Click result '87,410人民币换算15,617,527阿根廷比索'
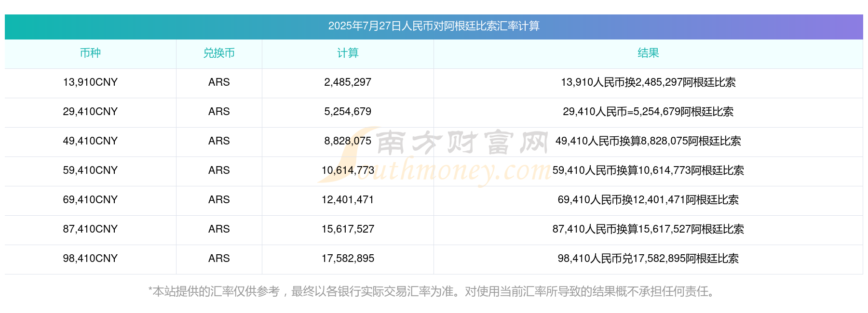The height and width of the screenshot is (313, 868). pyautogui.click(x=648, y=229)
